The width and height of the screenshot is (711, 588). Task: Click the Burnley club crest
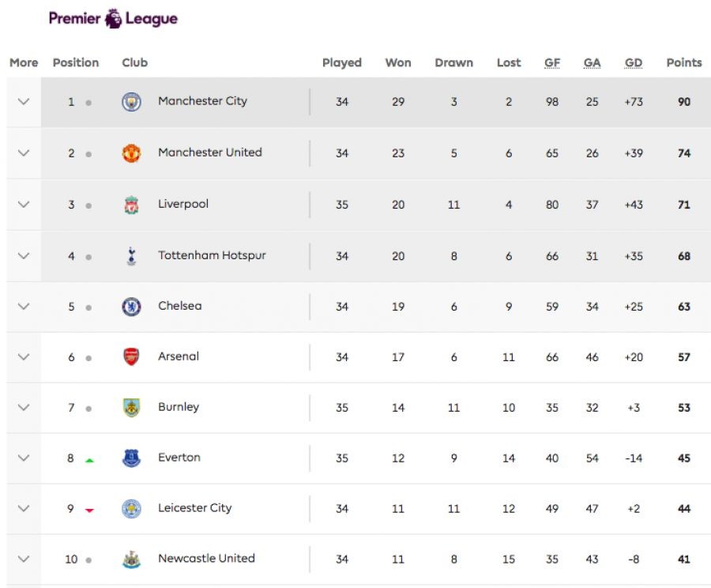pyautogui.click(x=131, y=407)
